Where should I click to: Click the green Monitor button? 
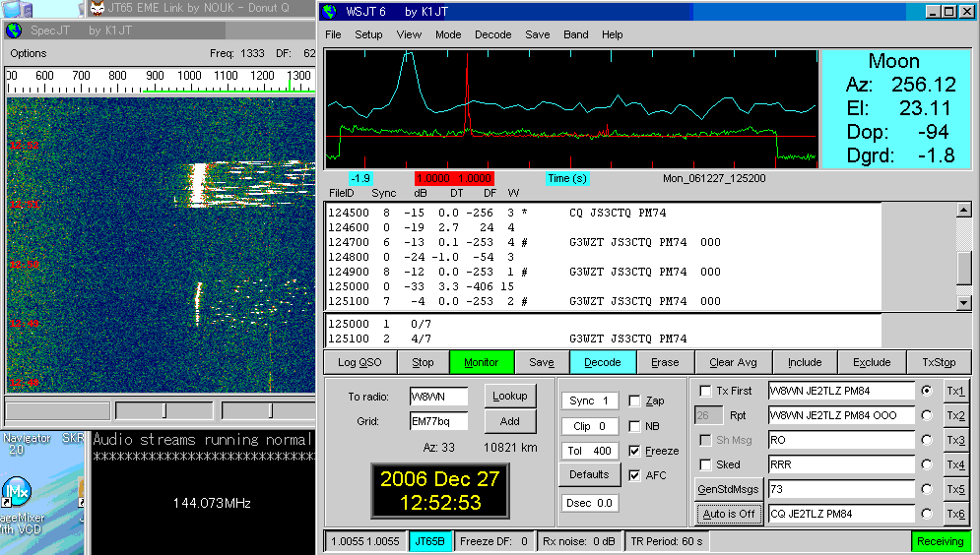(481, 362)
